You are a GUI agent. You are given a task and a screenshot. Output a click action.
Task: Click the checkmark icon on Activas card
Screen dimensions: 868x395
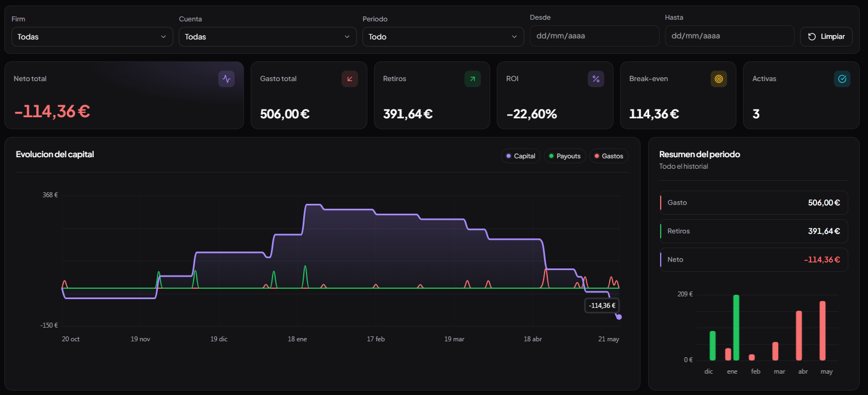842,79
